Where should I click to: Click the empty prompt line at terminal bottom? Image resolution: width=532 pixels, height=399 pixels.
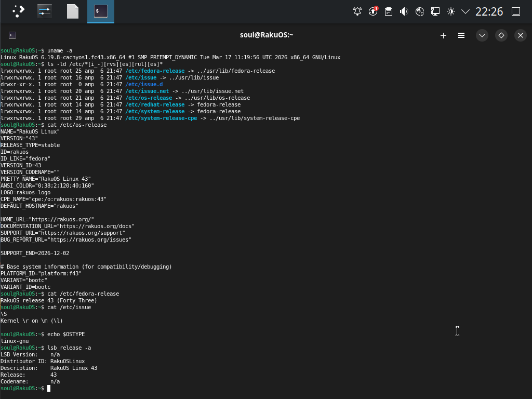156,388
